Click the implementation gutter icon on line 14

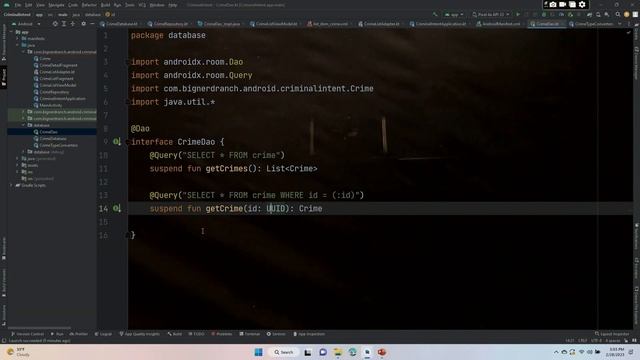(117, 208)
